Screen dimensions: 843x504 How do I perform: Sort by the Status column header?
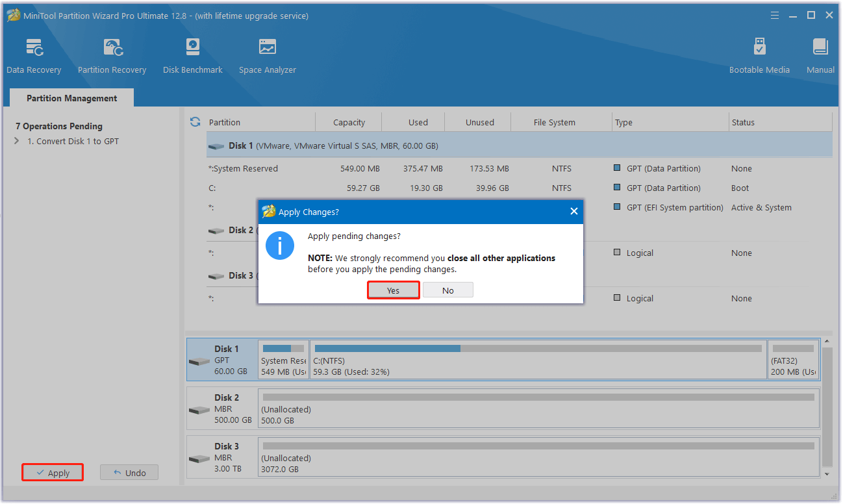(x=781, y=122)
